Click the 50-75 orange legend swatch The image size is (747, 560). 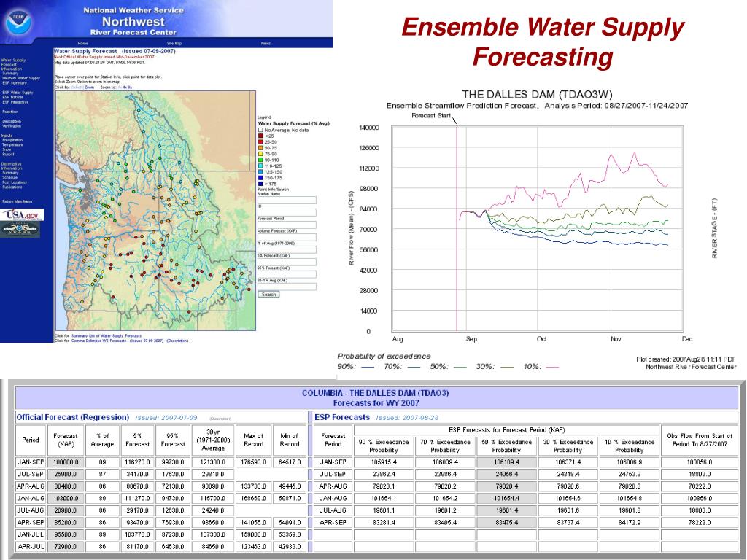coord(260,148)
